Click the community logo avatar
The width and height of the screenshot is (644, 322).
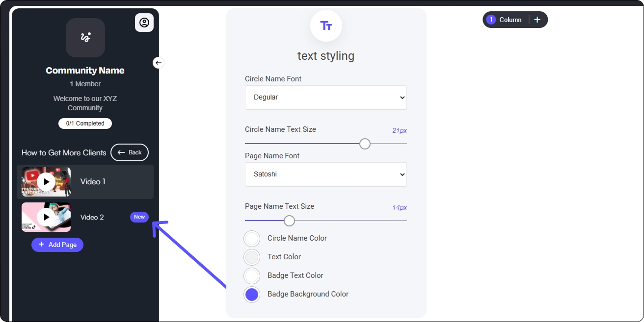85,38
